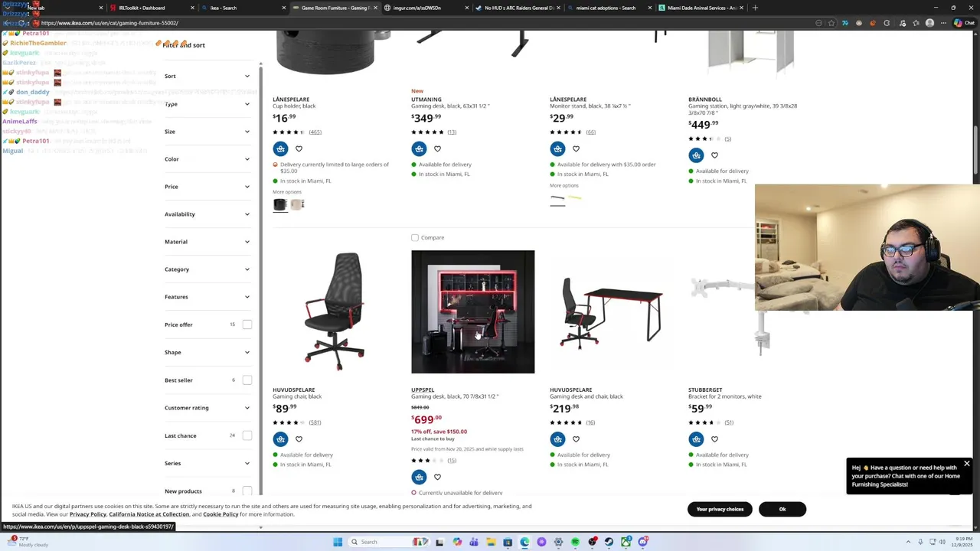The height and width of the screenshot is (551, 980).
Task: Expand the Material filter
Action: point(207,242)
